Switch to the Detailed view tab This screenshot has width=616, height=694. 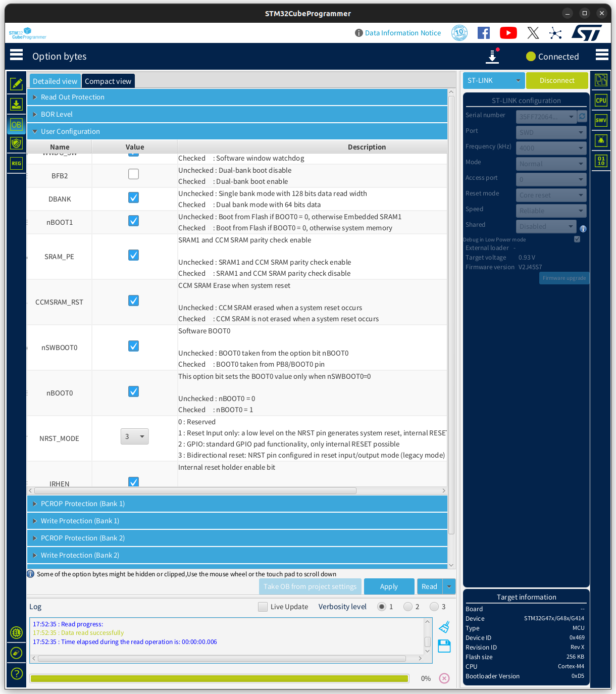[x=55, y=81]
